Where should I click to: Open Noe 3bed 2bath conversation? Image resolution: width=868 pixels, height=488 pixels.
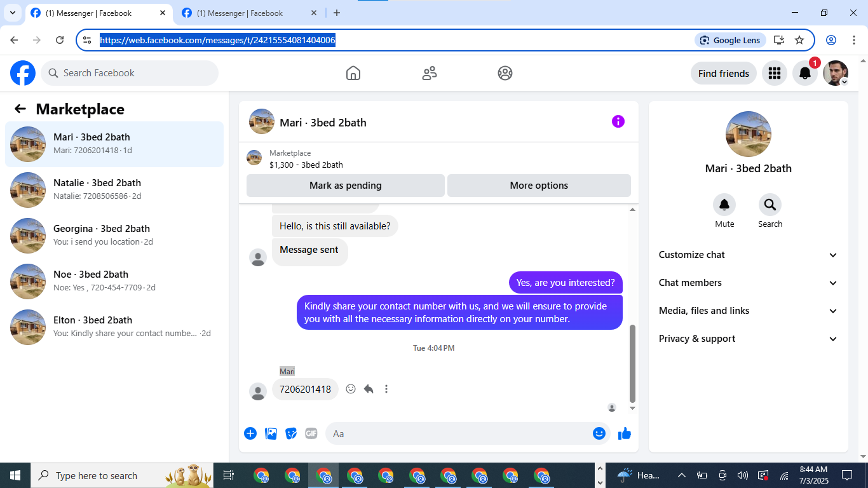pyautogui.click(x=114, y=281)
